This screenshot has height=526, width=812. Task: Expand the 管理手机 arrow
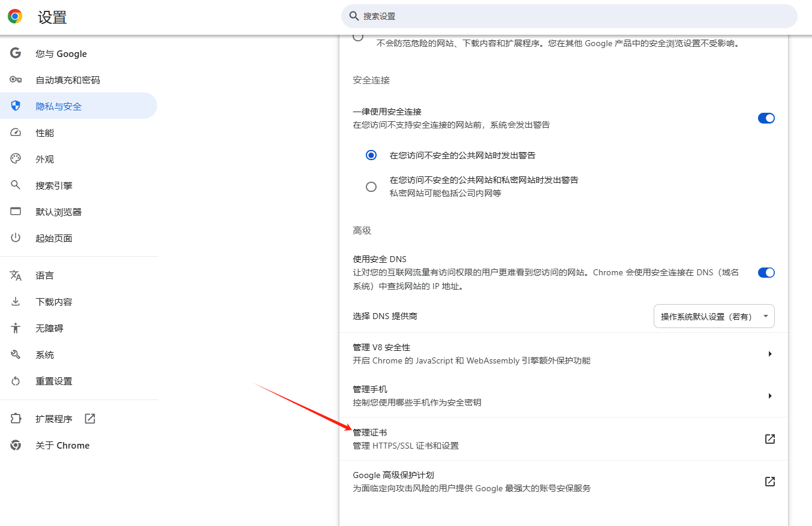click(769, 396)
